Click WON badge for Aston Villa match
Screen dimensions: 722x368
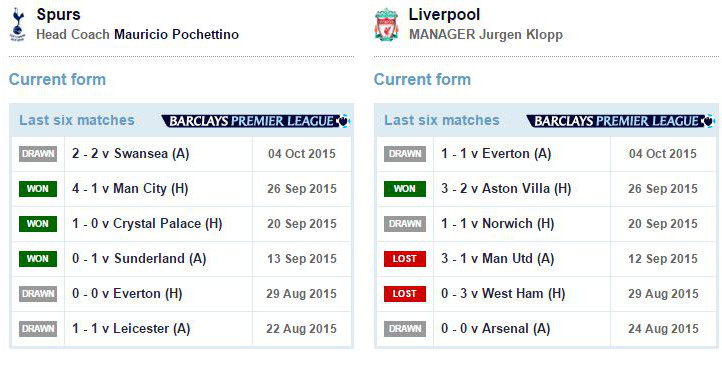click(405, 189)
